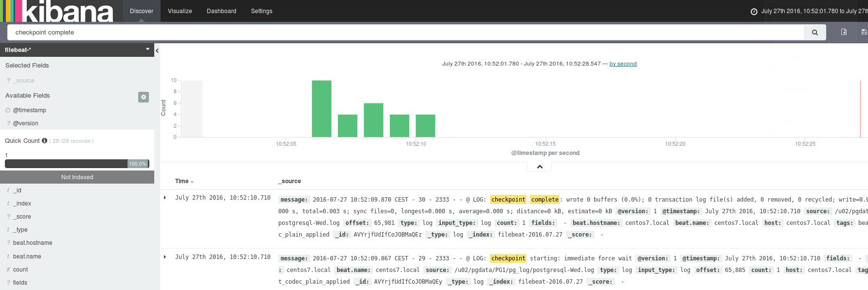The height and width of the screenshot is (290, 868).
Task: Click the search magnifier button
Action: [814, 33]
